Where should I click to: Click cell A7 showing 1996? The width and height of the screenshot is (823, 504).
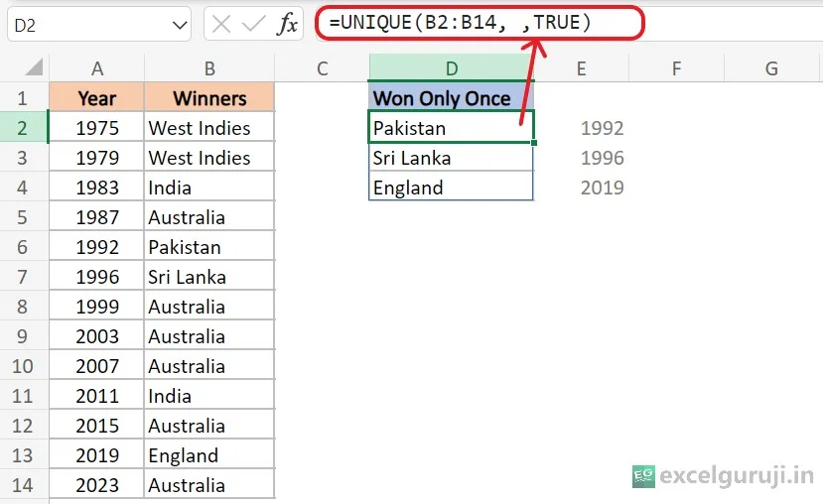coord(97,277)
